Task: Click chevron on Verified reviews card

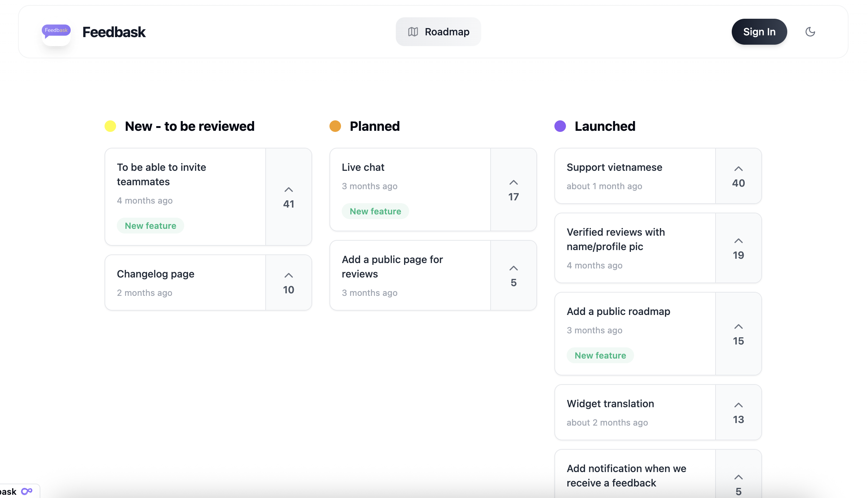Action: coord(738,241)
